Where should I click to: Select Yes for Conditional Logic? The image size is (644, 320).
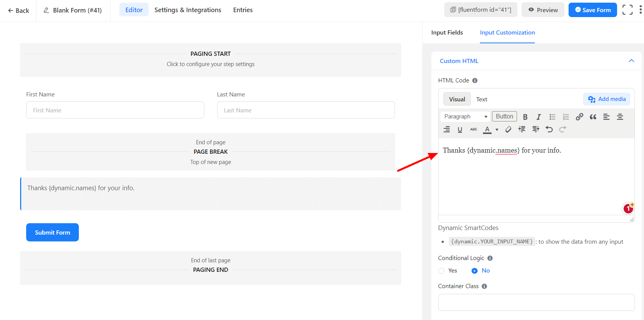442,271
